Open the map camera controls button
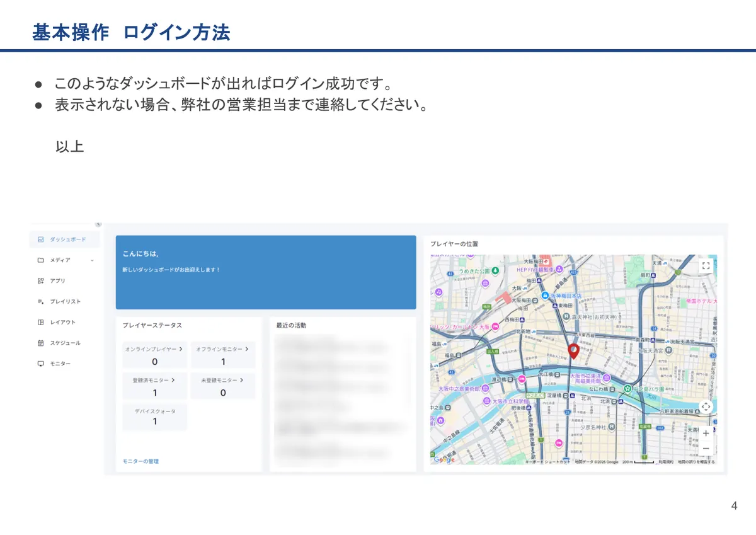The height and width of the screenshot is (535, 756). (x=706, y=407)
